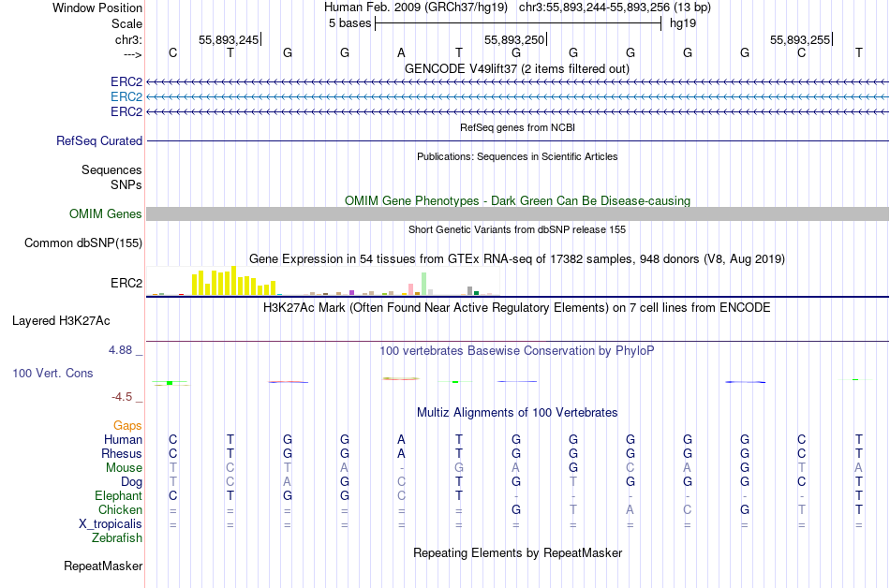Screen dimensions: 890x588
Task: Click the Chicken row's C base
Action: click(688, 510)
